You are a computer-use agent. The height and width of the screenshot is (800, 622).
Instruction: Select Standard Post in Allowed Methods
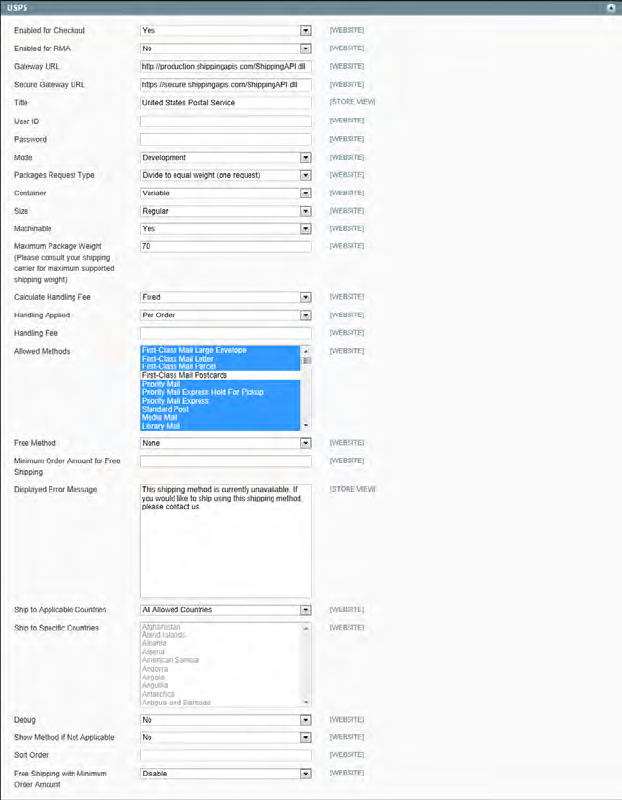pyautogui.click(x=220, y=409)
